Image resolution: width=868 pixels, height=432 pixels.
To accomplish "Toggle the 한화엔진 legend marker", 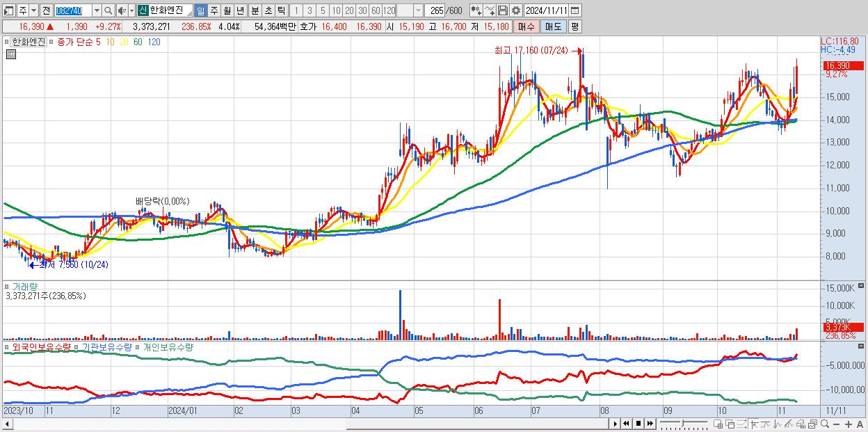I will pos(8,42).
